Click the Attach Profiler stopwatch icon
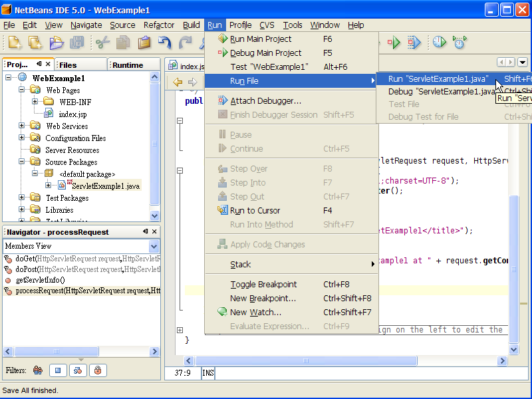Screen dimensions: 532x399 [x=460, y=42]
